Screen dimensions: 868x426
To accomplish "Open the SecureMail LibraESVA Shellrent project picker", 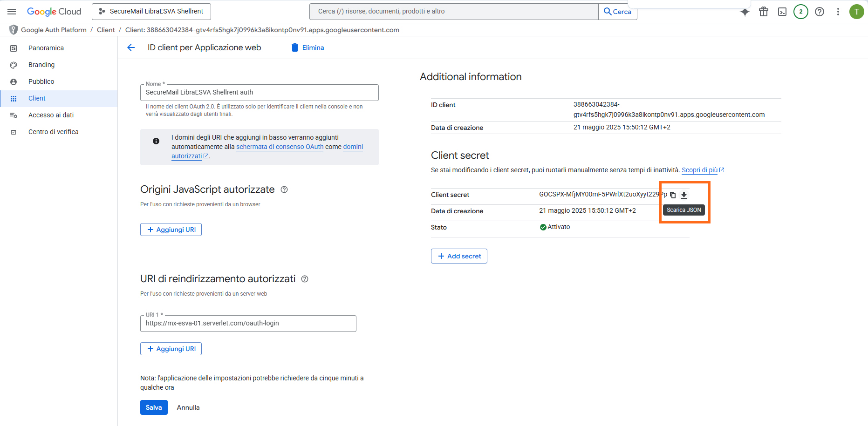I will (151, 12).
